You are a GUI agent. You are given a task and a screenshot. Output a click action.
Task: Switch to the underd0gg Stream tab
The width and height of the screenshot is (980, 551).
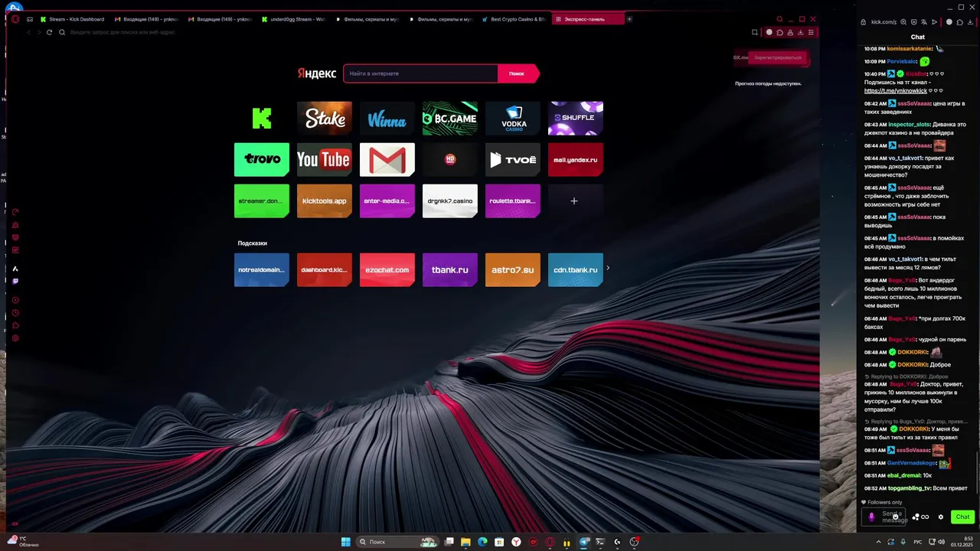[x=294, y=19]
